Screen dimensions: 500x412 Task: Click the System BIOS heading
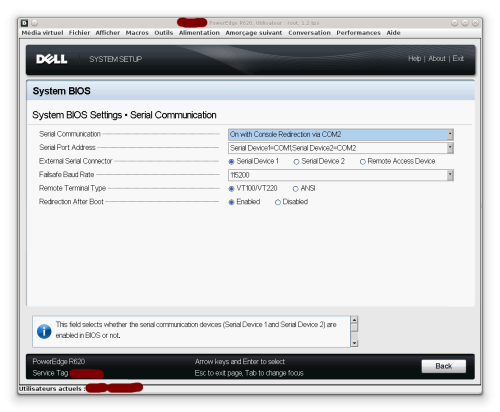pyautogui.click(x=61, y=91)
